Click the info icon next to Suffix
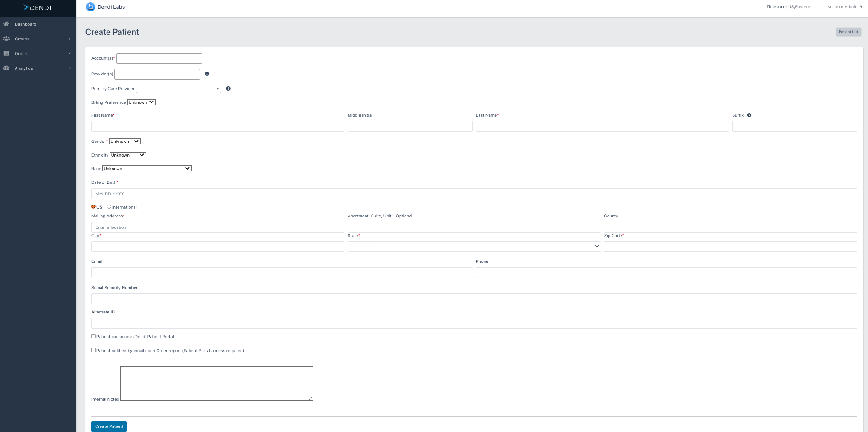The height and width of the screenshot is (432, 868). coord(749,115)
